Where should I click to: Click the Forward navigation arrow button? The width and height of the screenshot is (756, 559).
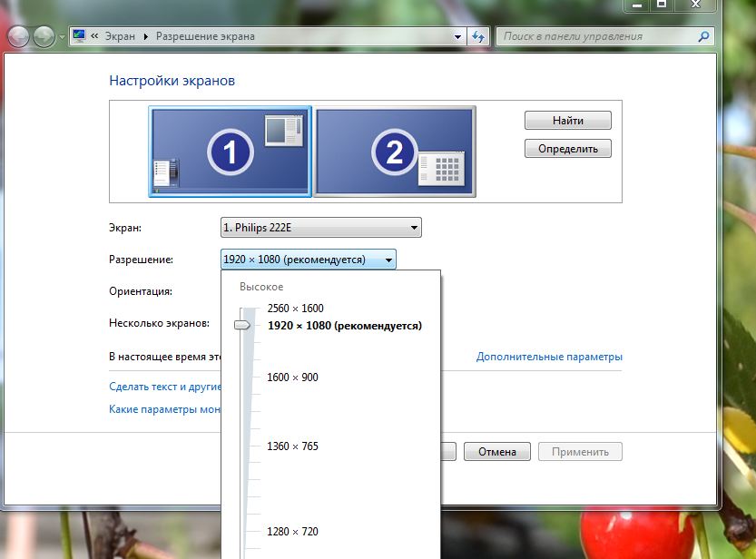44,36
